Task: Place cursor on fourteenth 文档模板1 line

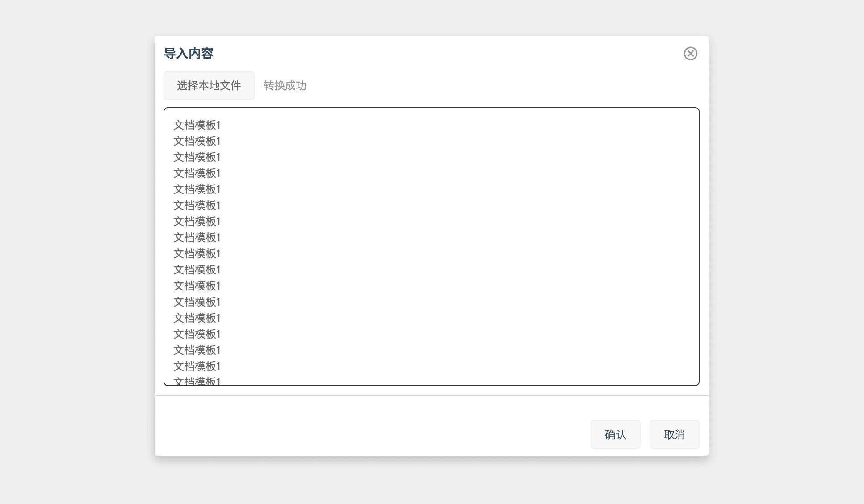Action: pos(197,334)
